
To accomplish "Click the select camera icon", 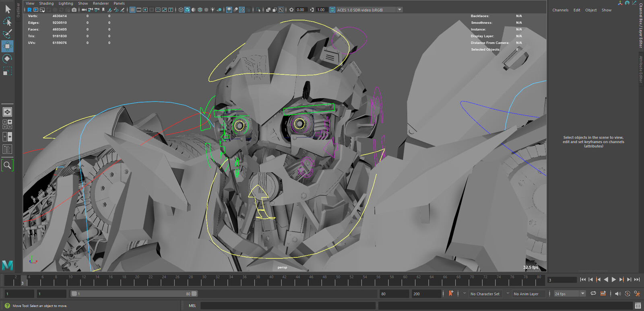I will point(84,10).
